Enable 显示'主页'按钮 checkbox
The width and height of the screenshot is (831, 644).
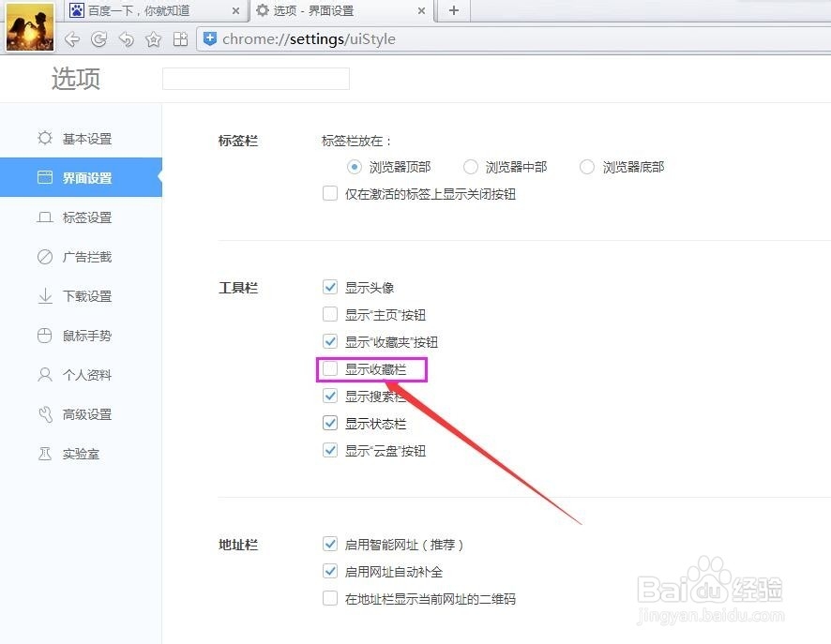(x=330, y=314)
